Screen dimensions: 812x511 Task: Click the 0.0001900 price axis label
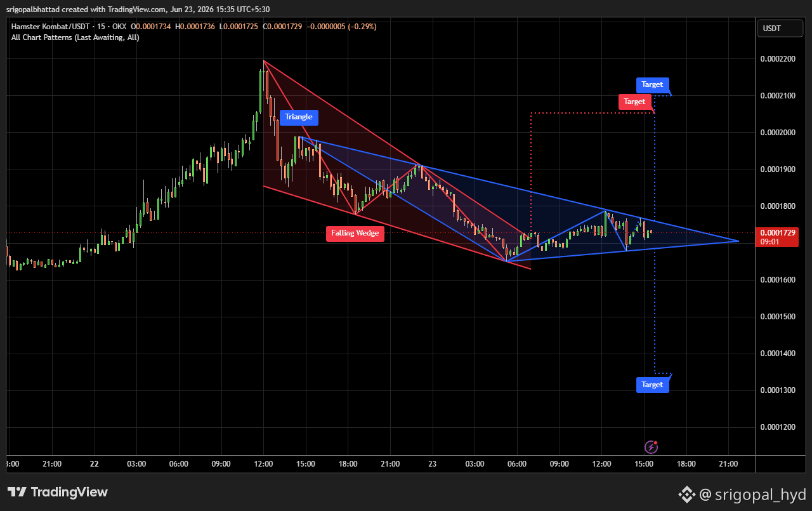[777, 169]
